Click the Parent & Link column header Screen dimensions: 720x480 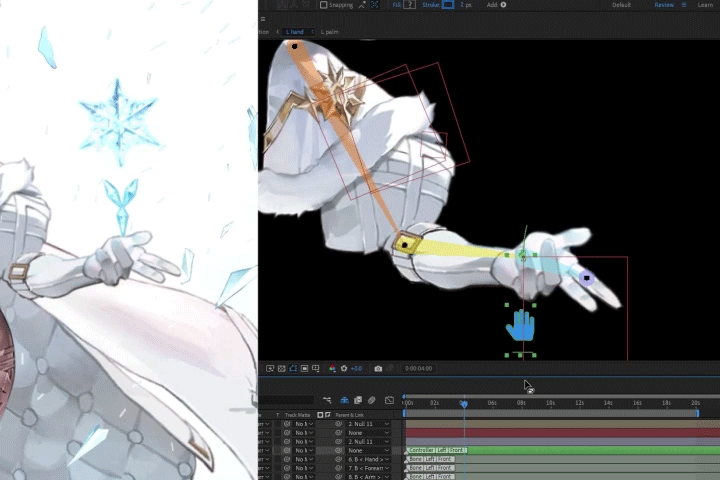pyautogui.click(x=349, y=415)
